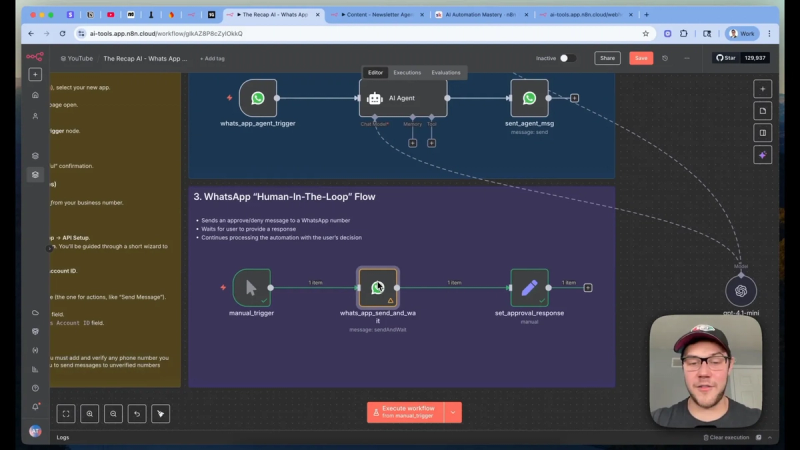Click the + Add tag link

coord(212,59)
